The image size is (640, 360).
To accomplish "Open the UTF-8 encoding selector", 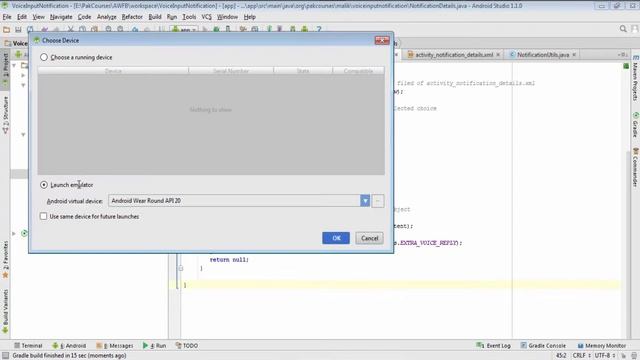I will (x=605, y=356).
